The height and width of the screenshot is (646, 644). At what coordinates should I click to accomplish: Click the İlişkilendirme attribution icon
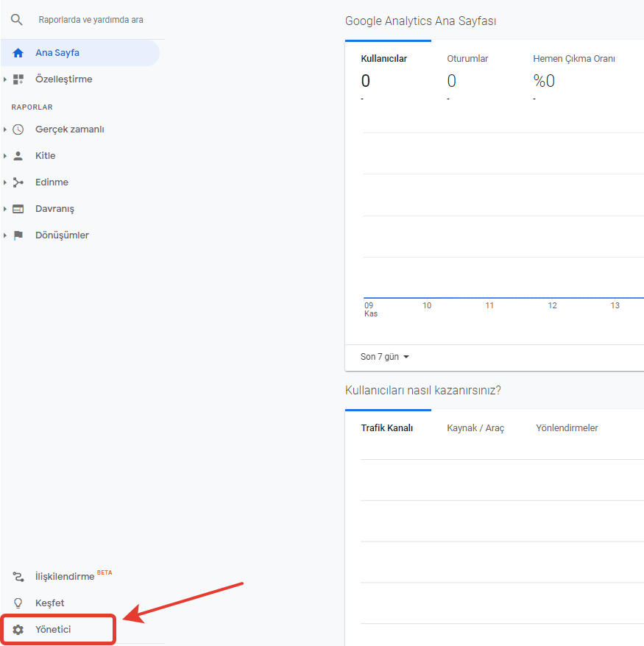(x=18, y=576)
